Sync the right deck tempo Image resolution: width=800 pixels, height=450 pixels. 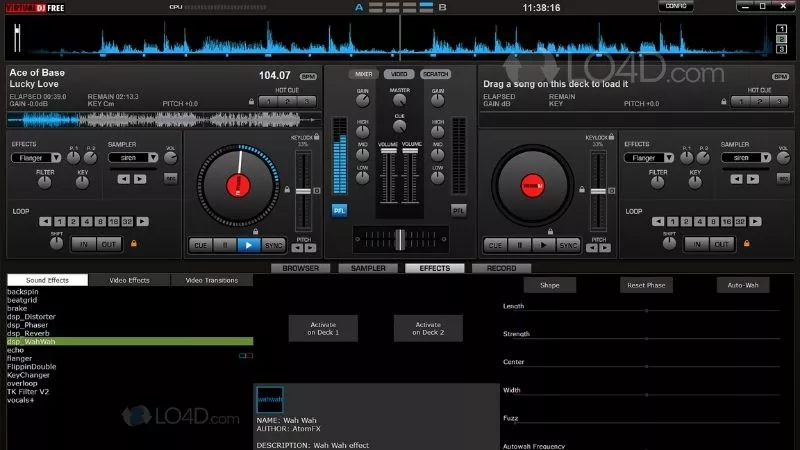pos(568,245)
